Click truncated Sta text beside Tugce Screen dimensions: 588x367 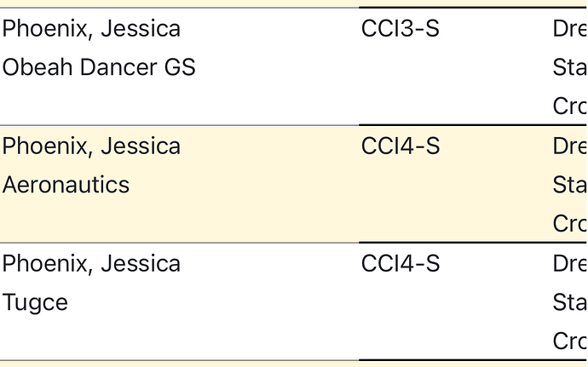[x=570, y=302]
